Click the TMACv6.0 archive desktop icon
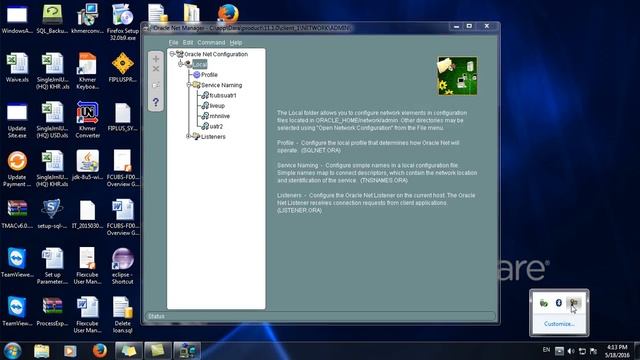This screenshot has width=640, height=360. pos(17,214)
